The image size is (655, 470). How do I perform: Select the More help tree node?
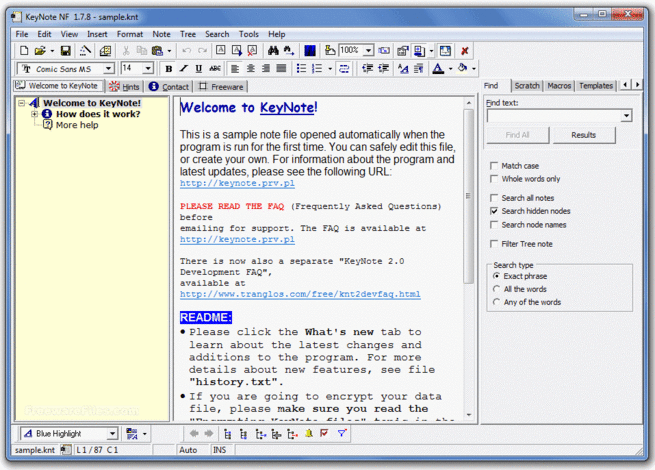77,125
